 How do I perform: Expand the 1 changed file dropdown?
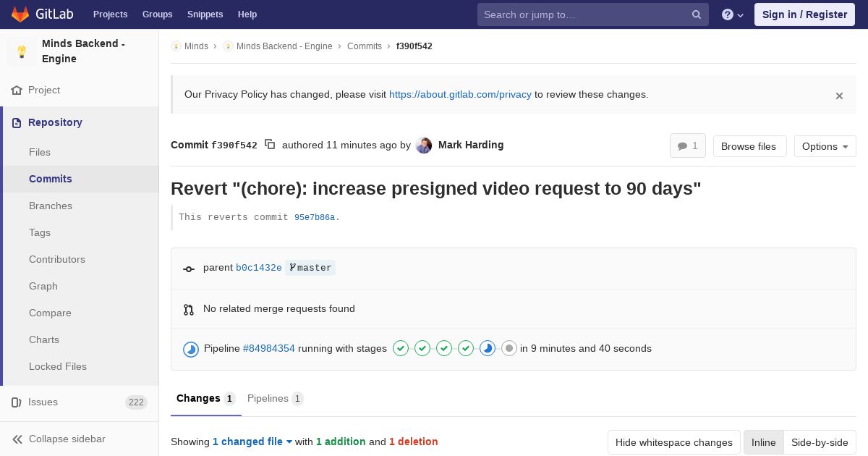252,442
